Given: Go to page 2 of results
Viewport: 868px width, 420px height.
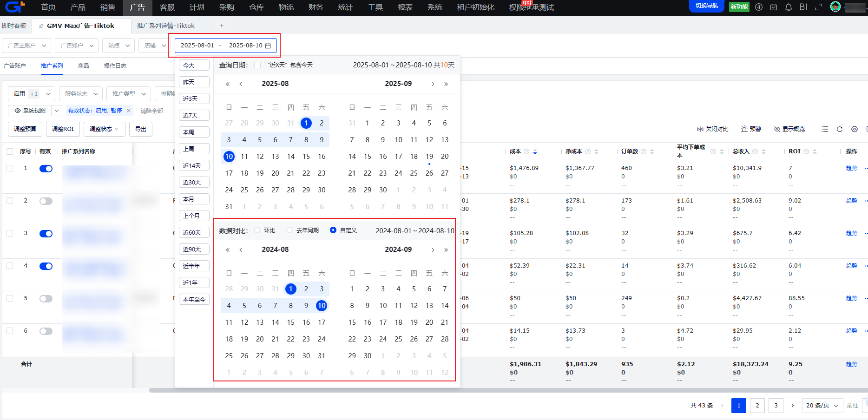Looking at the screenshot, I should coord(757,406).
